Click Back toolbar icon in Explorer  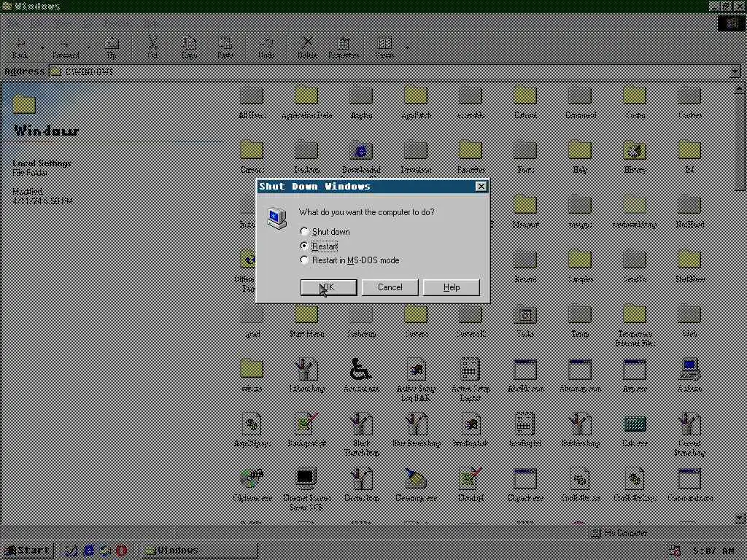(x=20, y=47)
